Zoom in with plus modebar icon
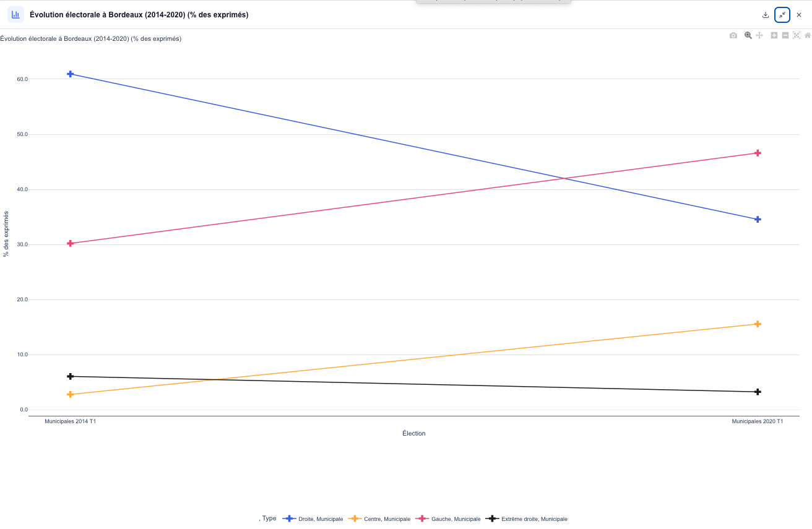This screenshot has width=812, height=529. point(774,36)
